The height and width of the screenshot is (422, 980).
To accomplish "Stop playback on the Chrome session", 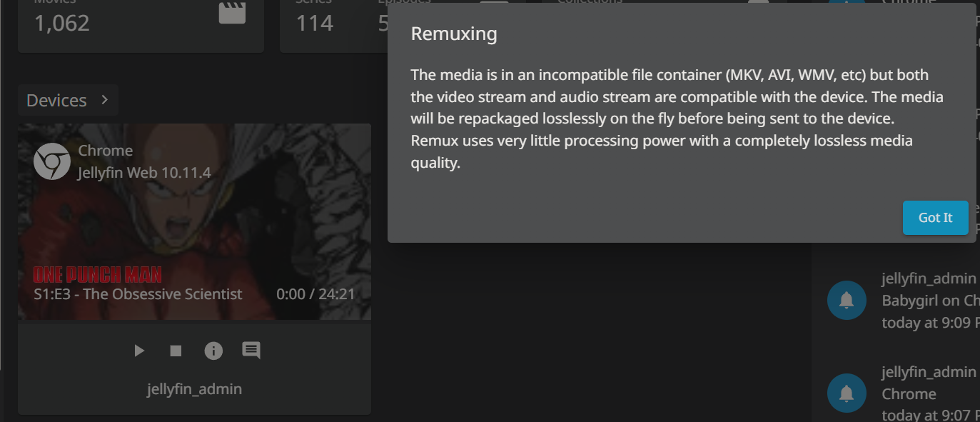I will pos(176,351).
